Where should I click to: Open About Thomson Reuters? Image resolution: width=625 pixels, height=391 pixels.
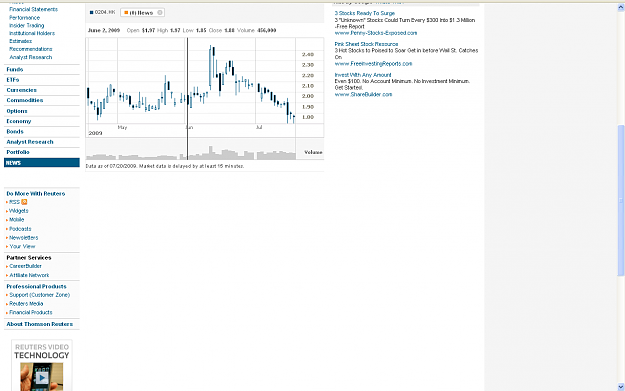pos(39,324)
